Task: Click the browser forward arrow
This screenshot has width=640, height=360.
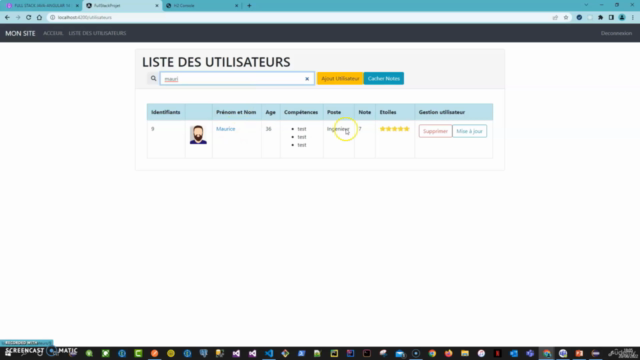Action: (18, 18)
